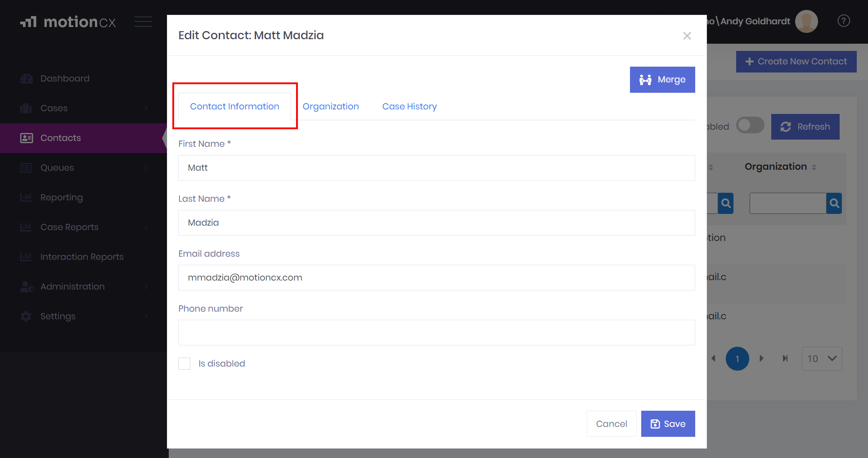
Task: Click the Phone number input field
Action: (x=436, y=332)
